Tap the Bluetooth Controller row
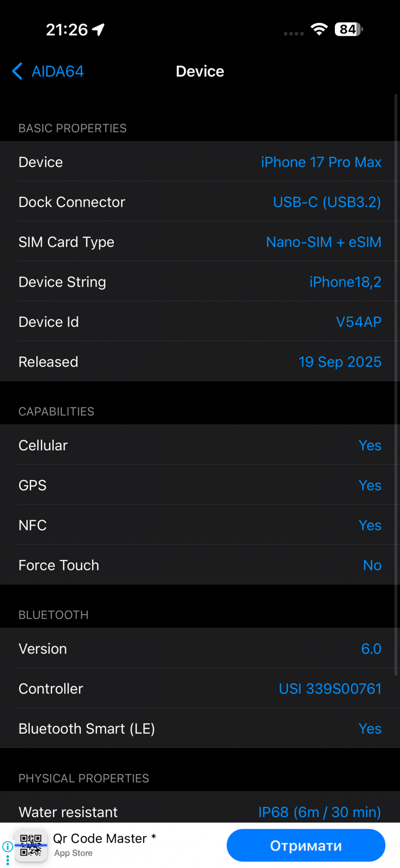The image size is (400, 868). point(200,689)
